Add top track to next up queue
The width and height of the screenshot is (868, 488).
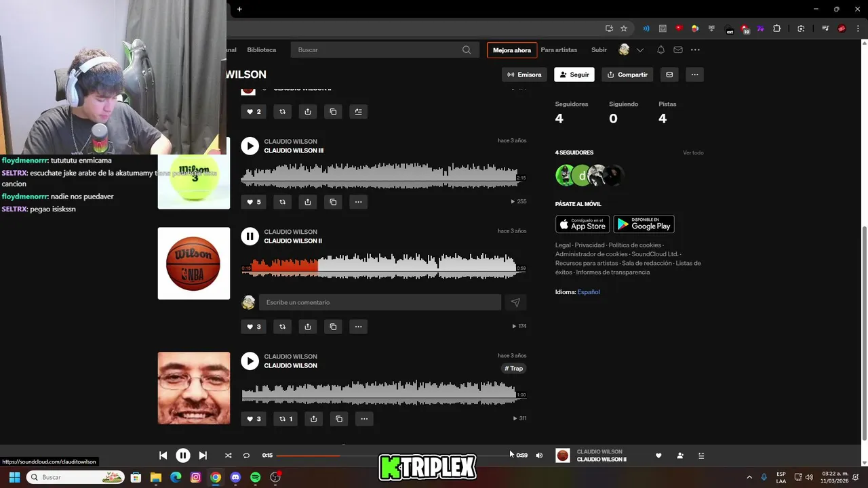tap(358, 112)
